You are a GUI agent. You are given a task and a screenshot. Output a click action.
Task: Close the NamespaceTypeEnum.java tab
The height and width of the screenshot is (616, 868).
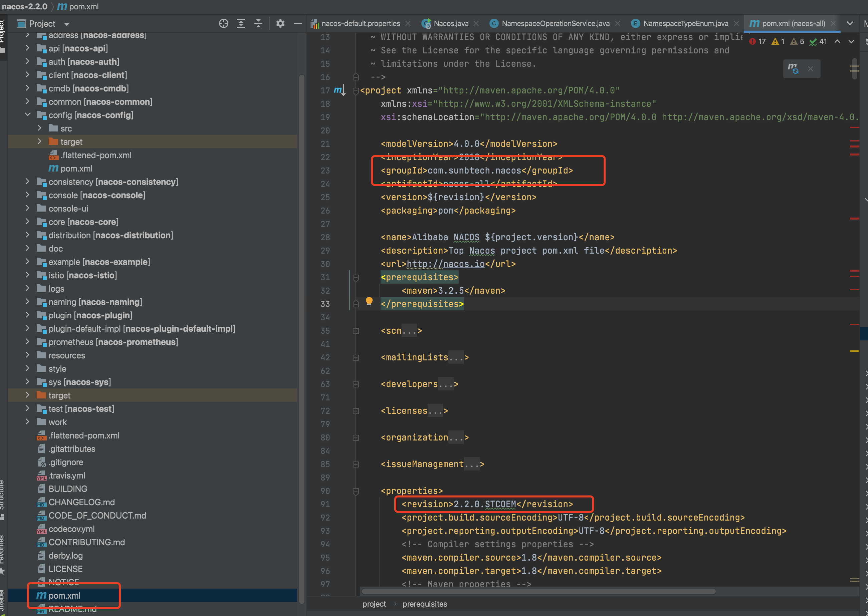point(736,23)
